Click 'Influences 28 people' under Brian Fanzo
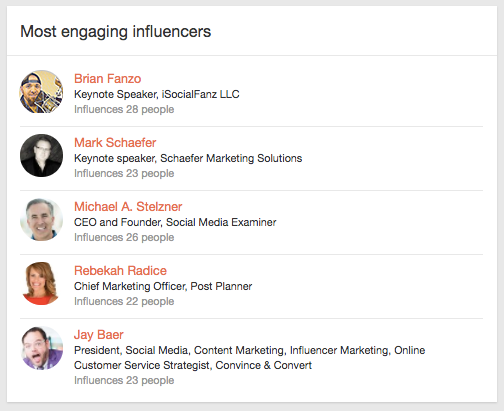 coord(124,109)
